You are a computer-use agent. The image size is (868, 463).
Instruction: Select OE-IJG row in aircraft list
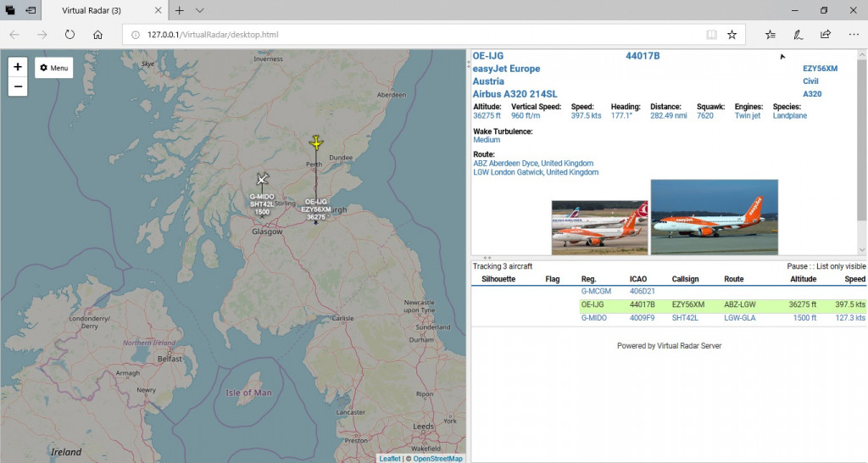click(x=668, y=304)
